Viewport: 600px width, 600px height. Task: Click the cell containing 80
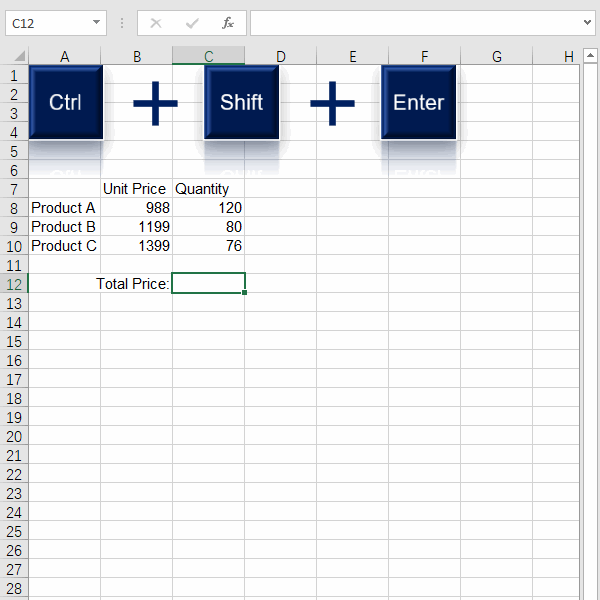pos(209,227)
